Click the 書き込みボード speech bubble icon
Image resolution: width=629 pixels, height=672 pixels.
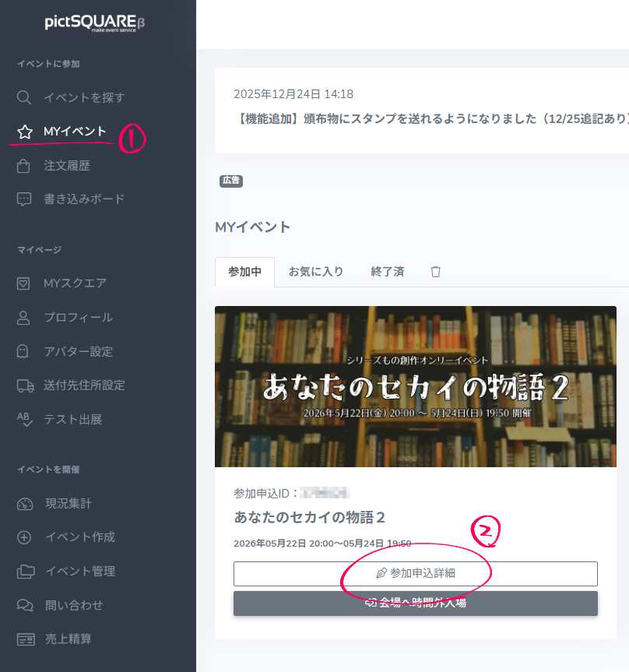click(x=24, y=199)
